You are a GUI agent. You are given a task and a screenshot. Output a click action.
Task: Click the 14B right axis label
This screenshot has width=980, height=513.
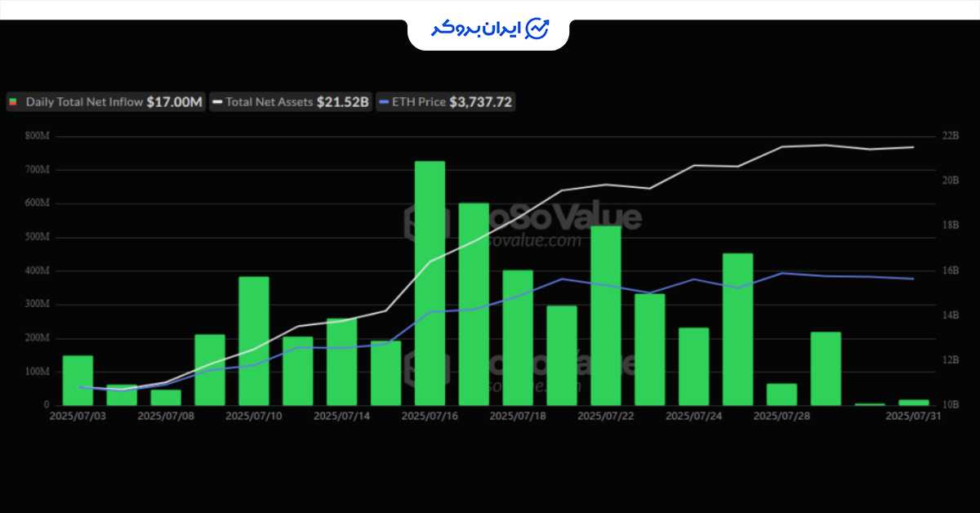pos(950,315)
